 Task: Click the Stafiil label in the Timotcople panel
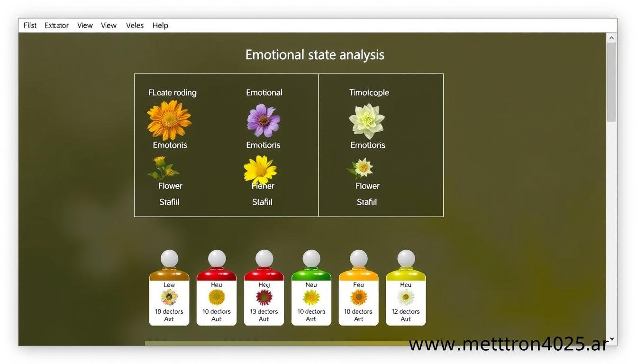pos(367,202)
